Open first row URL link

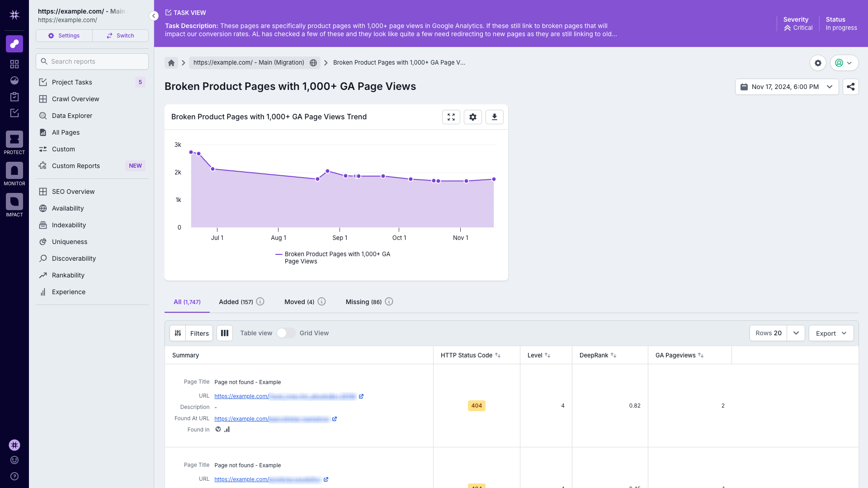tap(285, 396)
